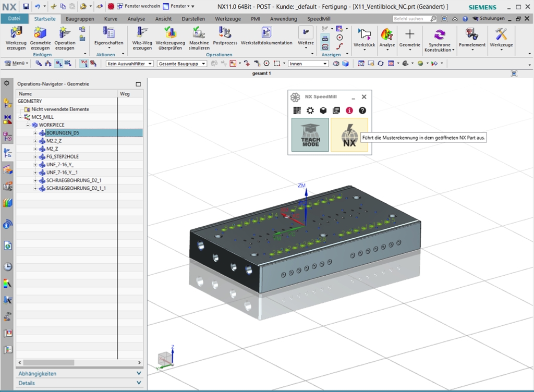Click Werkzeugweg überprüfen icon
Image resolution: width=534 pixels, height=392 pixels.
pyautogui.click(x=170, y=33)
